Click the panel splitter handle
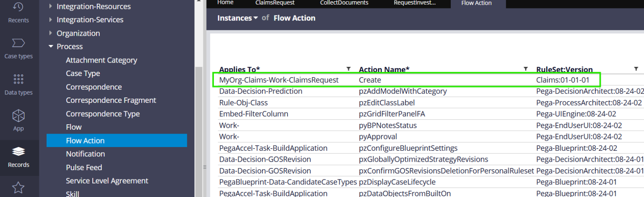 (205, 167)
